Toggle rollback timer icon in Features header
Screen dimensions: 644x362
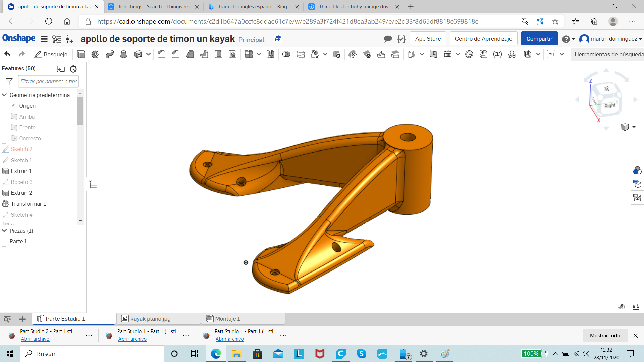(73, 69)
